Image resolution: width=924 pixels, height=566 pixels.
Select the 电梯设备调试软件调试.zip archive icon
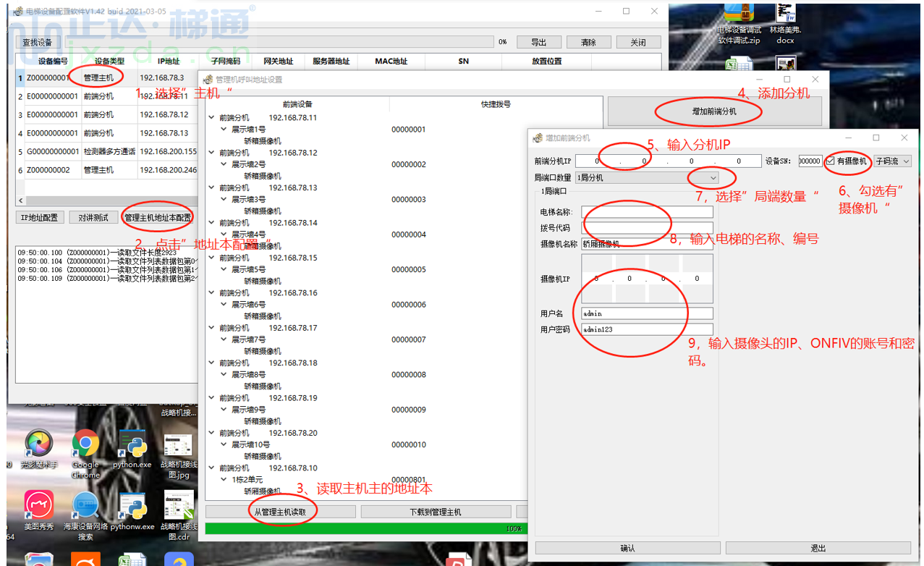click(739, 14)
